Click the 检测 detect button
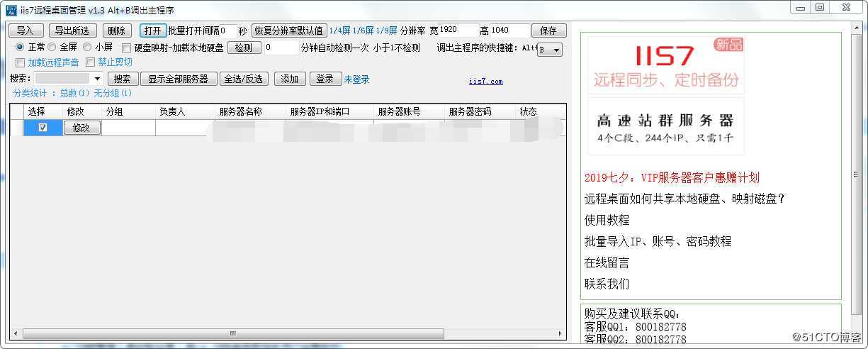 coord(244,48)
